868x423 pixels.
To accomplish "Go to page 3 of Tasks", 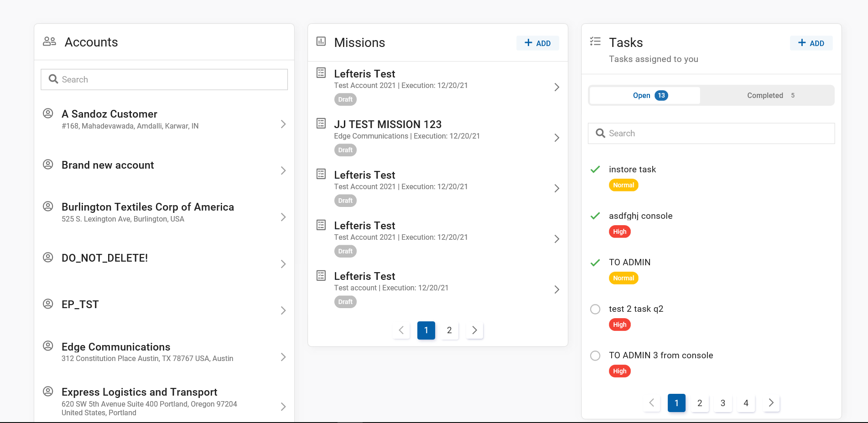I will pyautogui.click(x=722, y=403).
